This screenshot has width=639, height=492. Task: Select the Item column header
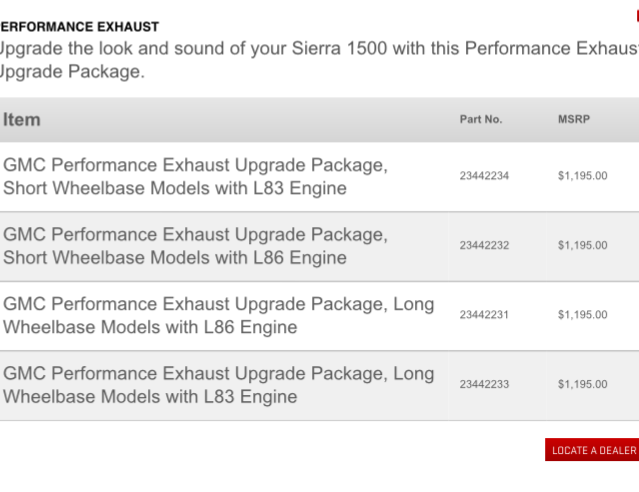click(x=22, y=120)
